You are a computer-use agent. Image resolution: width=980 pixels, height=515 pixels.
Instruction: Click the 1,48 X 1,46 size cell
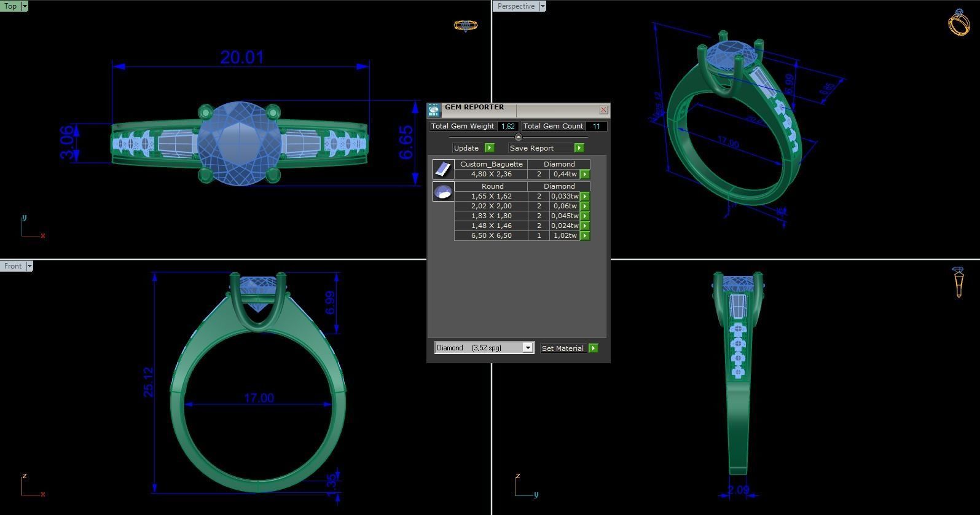click(491, 226)
